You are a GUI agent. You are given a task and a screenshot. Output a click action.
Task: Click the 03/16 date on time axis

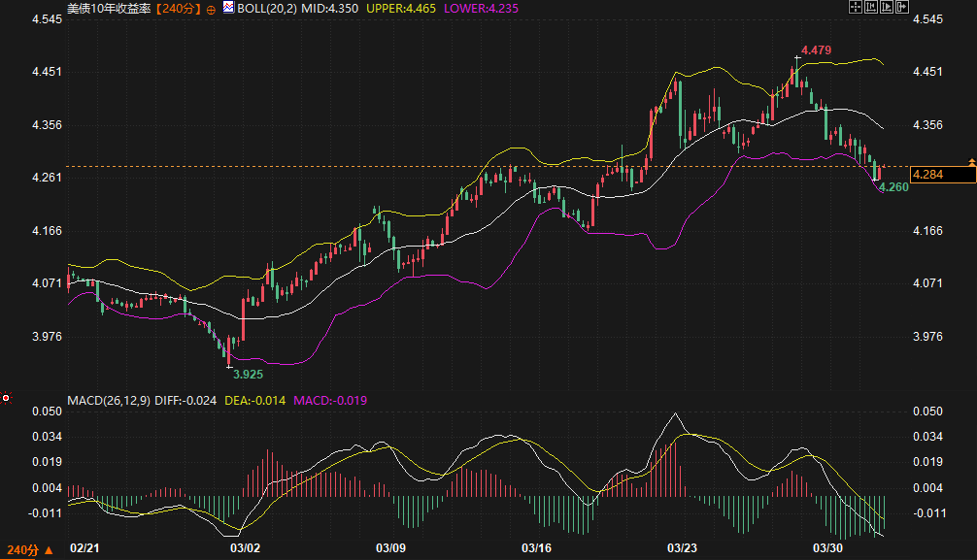[x=537, y=549]
